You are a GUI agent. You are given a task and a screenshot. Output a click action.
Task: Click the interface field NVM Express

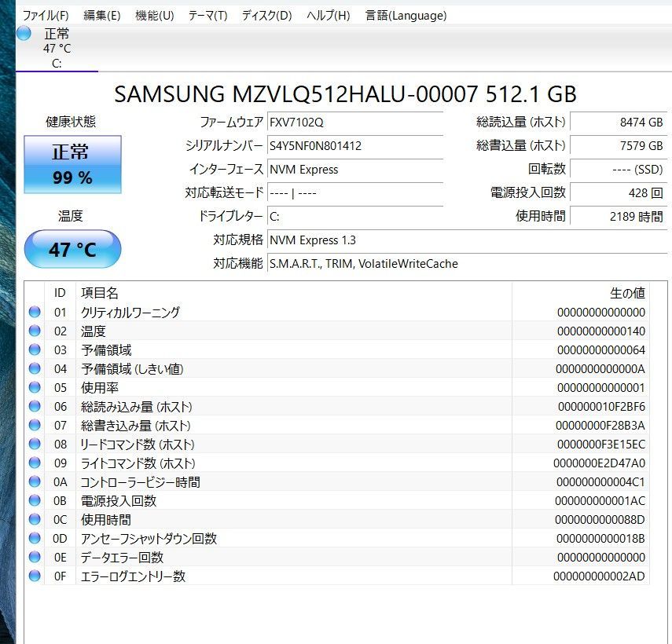click(354, 170)
